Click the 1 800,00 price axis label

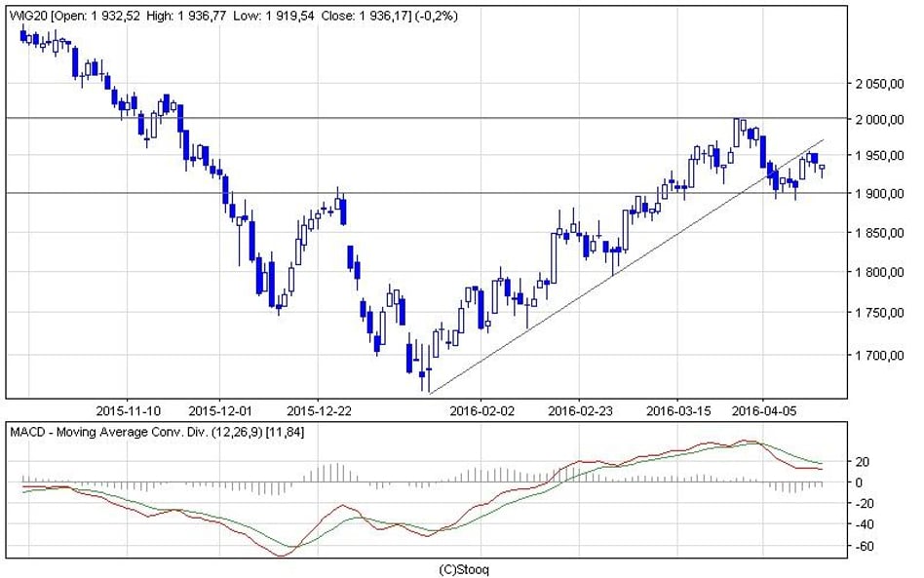pos(873,272)
